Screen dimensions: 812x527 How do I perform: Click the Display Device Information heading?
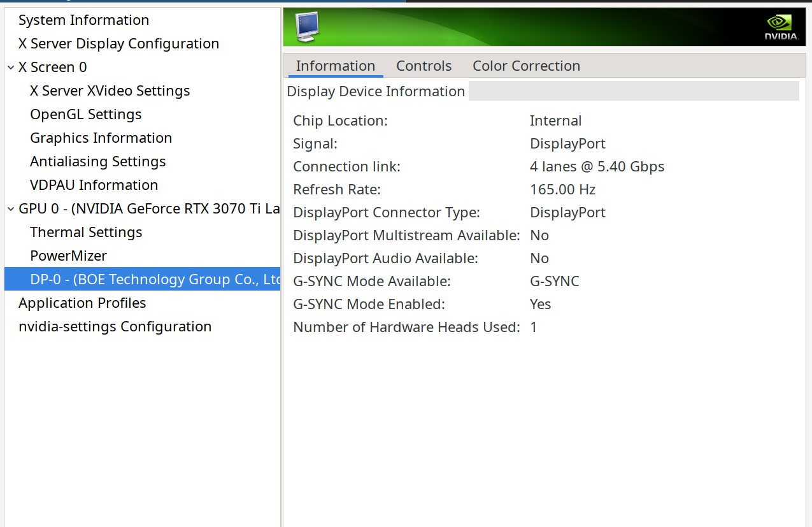pyautogui.click(x=376, y=91)
